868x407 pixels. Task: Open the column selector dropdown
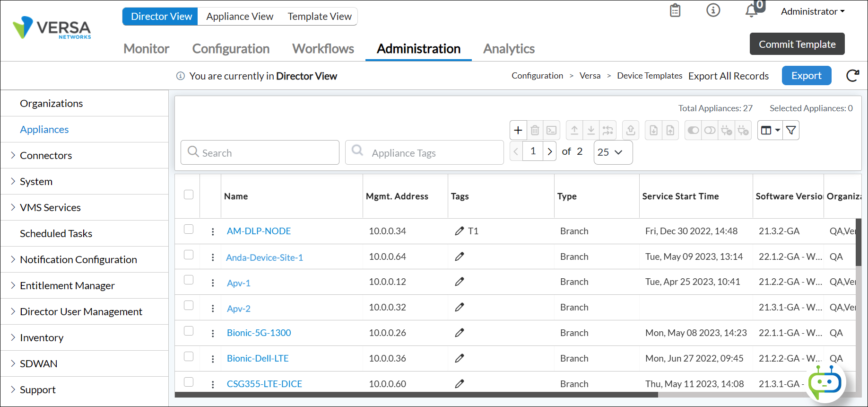[770, 130]
